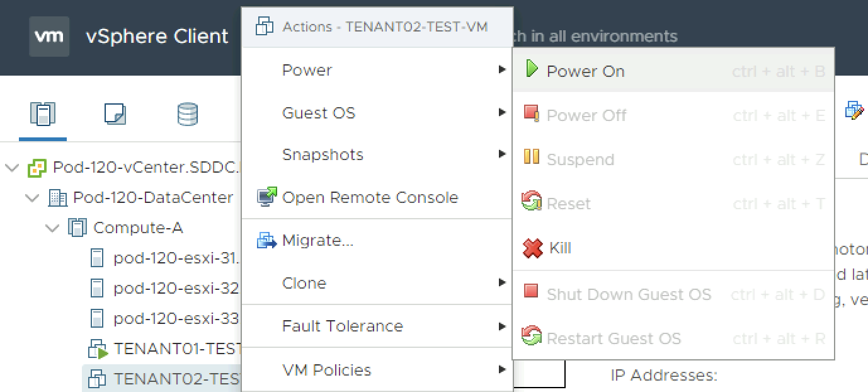Collapse the Pod-120-vCenter tree node
The width and height of the screenshot is (868, 392).
(11, 168)
